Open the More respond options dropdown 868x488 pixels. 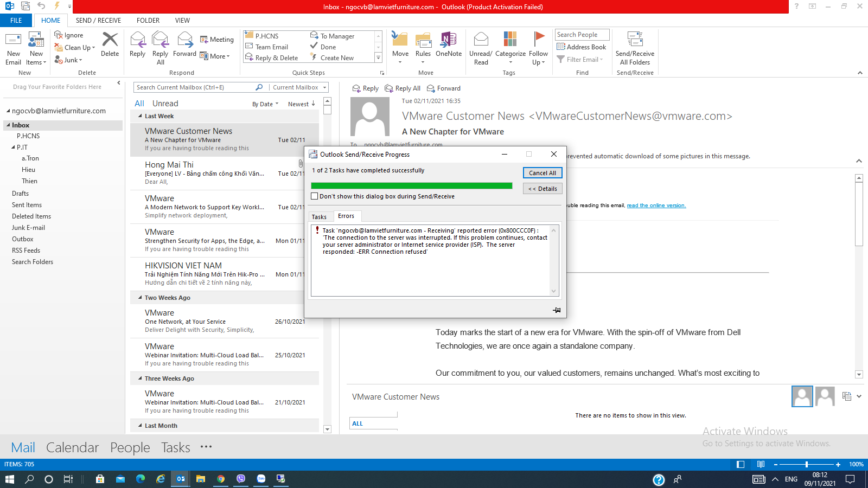[215, 56]
